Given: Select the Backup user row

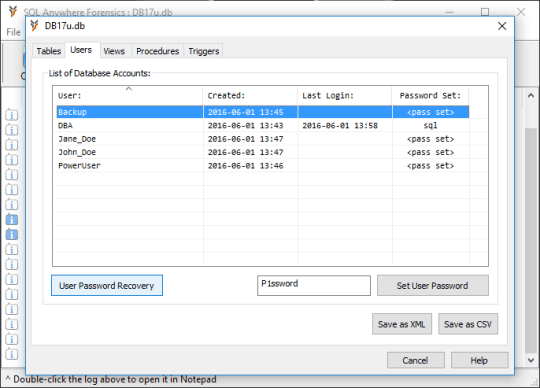Looking at the screenshot, I should (x=263, y=112).
